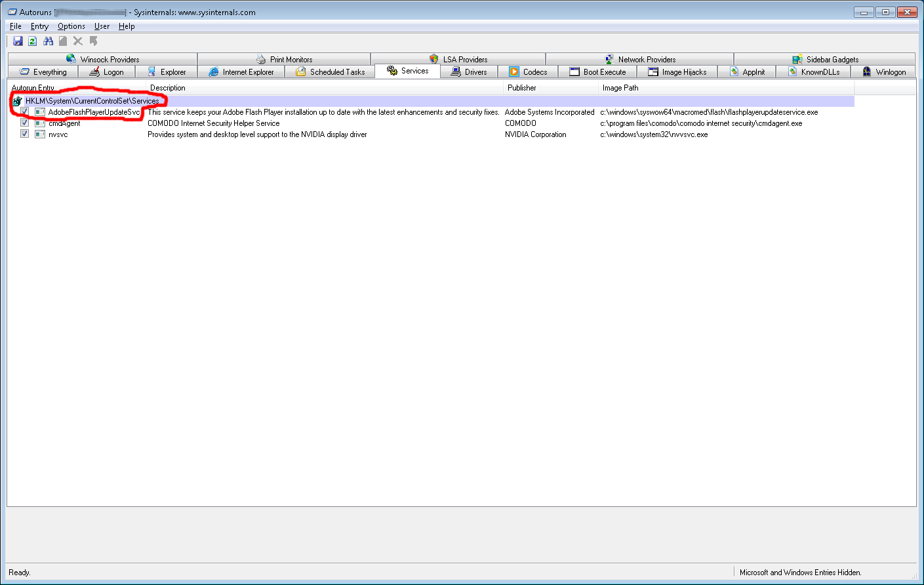
Task: Open the Codecs tab
Action: pos(528,72)
